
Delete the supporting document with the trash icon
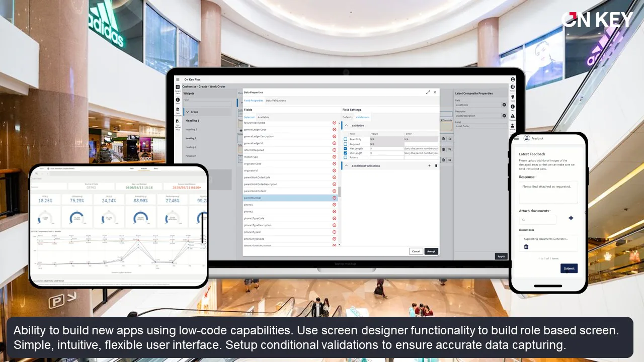[526, 247]
